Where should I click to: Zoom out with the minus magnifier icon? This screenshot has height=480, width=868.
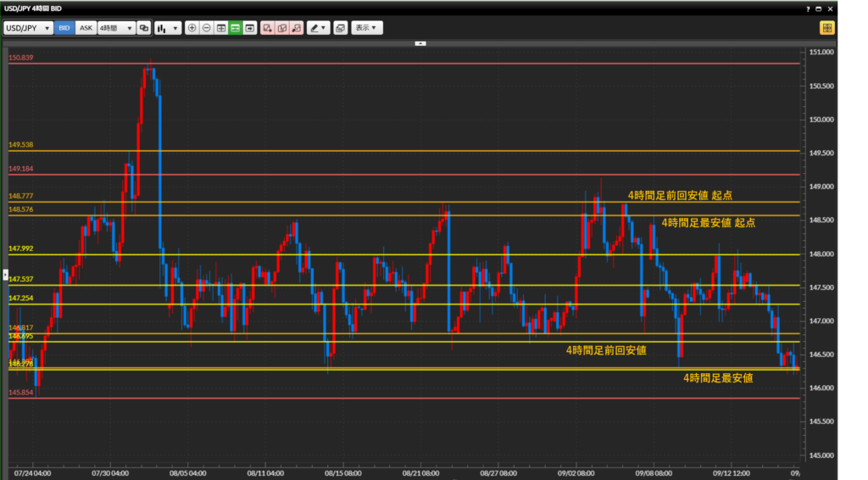pos(206,28)
